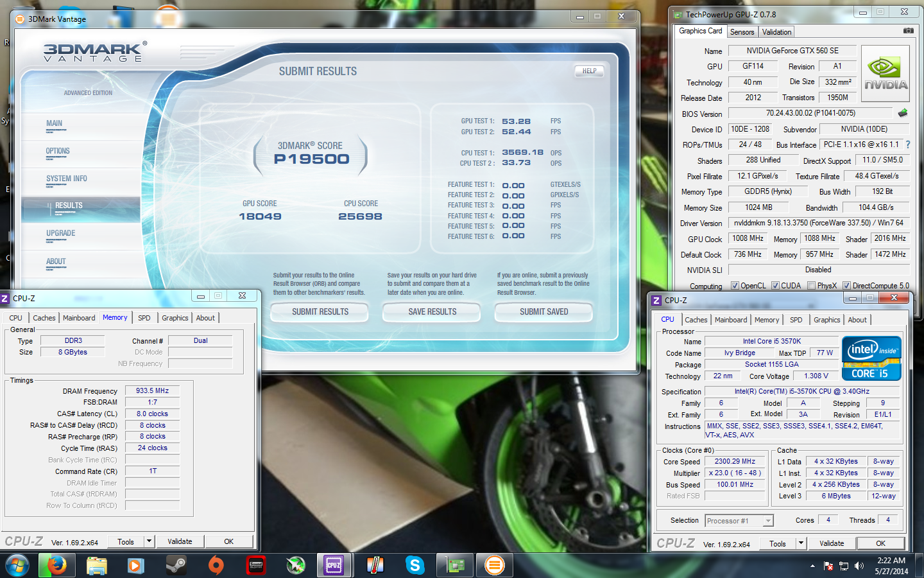
Task: Toggle the DirectCompute 5.0 checkbox
Action: (x=846, y=286)
